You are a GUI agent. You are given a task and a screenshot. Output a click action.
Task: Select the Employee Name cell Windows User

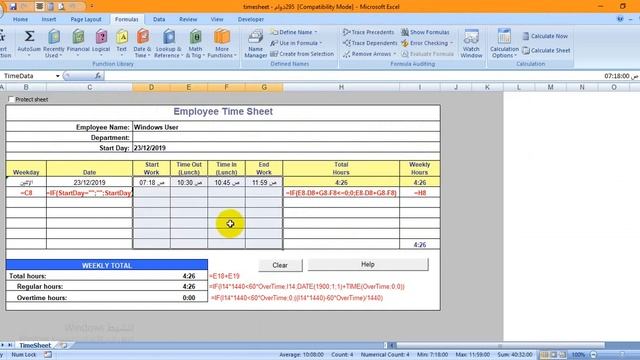coord(286,127)
